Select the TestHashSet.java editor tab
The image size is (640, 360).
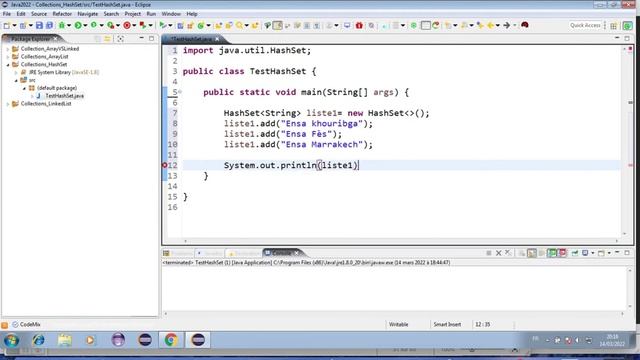191,39
